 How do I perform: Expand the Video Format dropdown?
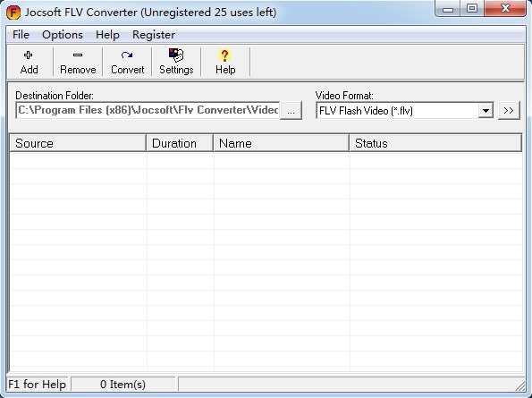click(x=486, y=111)
